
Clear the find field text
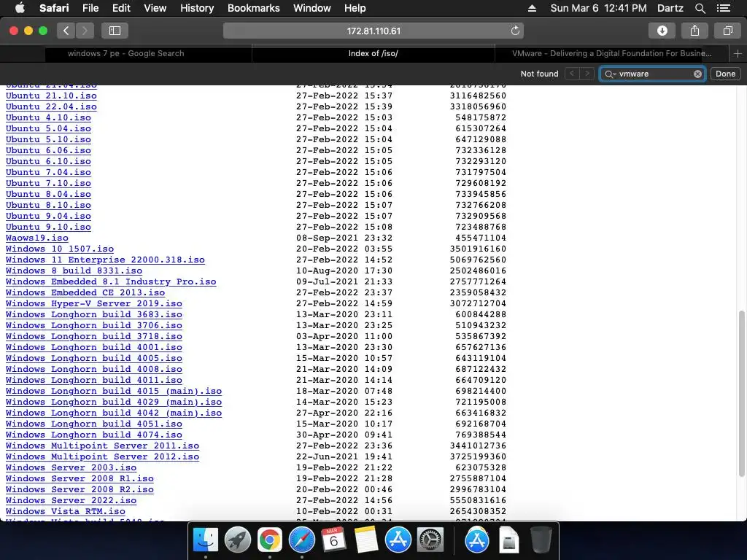pos(697,74)
